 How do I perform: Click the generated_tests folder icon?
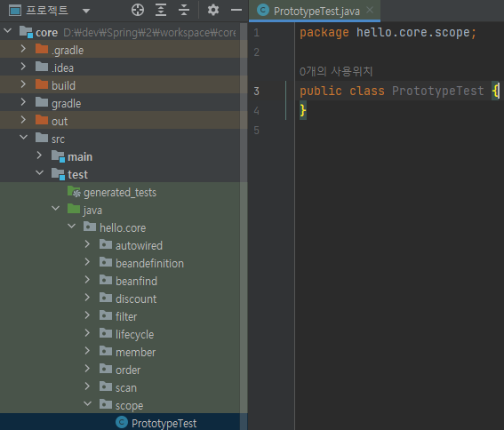coord(74,191)
